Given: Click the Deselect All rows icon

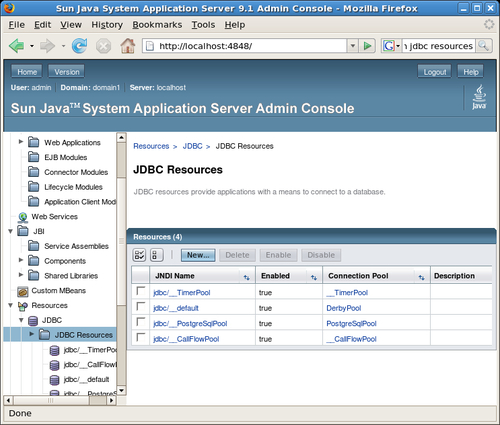Looking at the screenshot, I should pyautogui.click(x=156, y=255).
